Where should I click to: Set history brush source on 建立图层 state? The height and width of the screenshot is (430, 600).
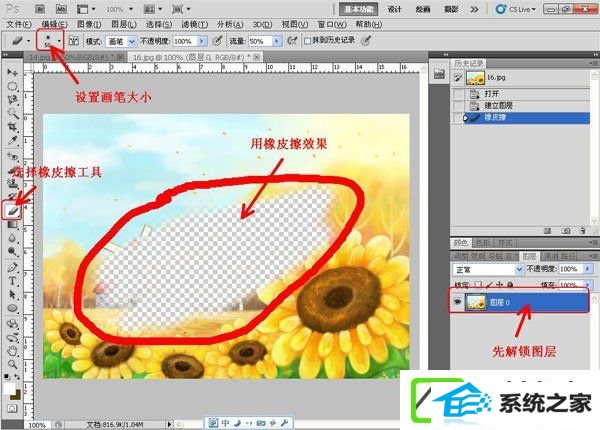(458, 106)
